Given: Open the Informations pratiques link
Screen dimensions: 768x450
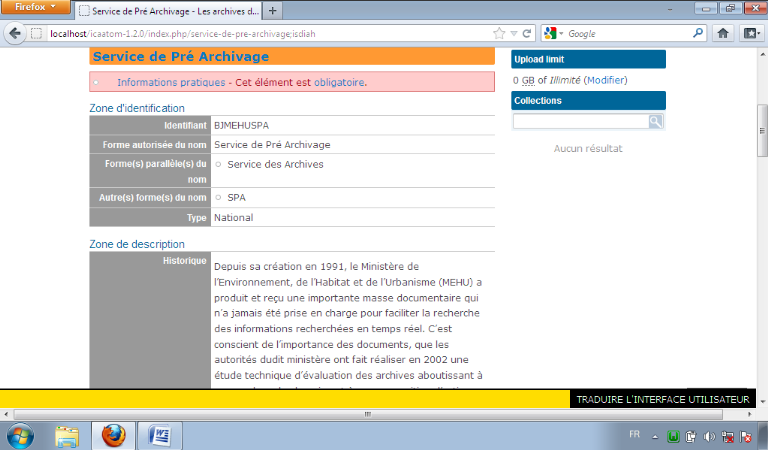Looking at the screenshot, I should 171,82.
